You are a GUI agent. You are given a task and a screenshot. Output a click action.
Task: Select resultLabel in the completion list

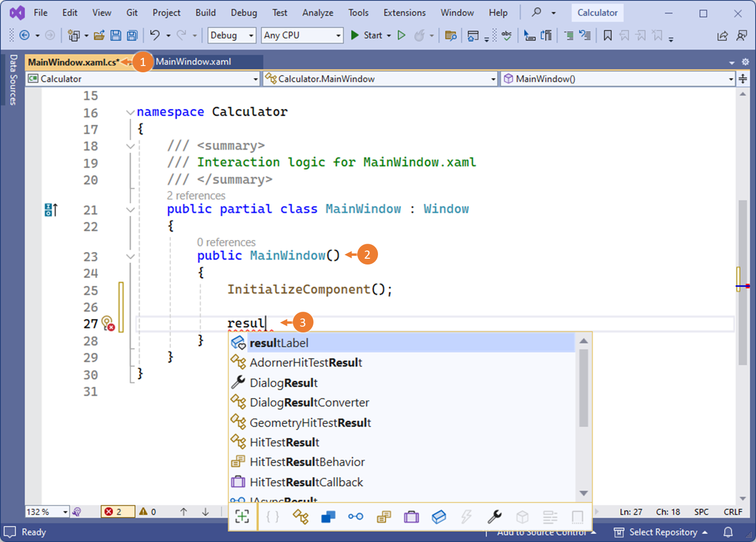402,343
